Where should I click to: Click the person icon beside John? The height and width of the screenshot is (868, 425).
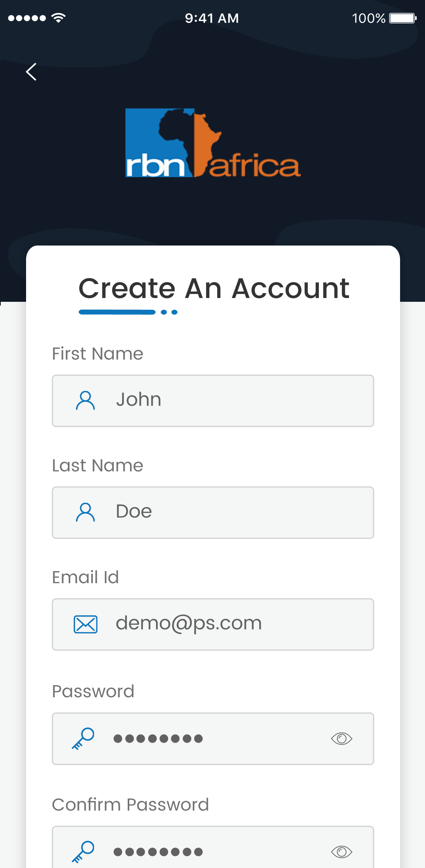click(x=85, y=400)
